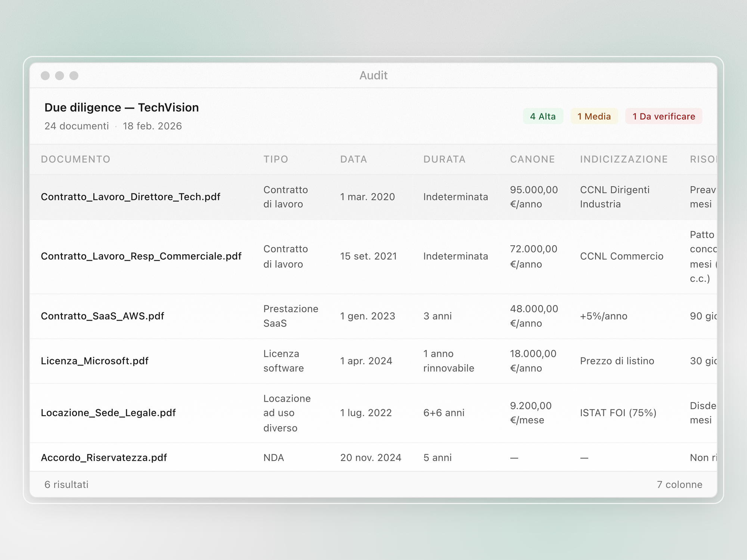
Task: Select Locazione_Sede_Legale.pdf document
Action: click(x=108, y=413)
